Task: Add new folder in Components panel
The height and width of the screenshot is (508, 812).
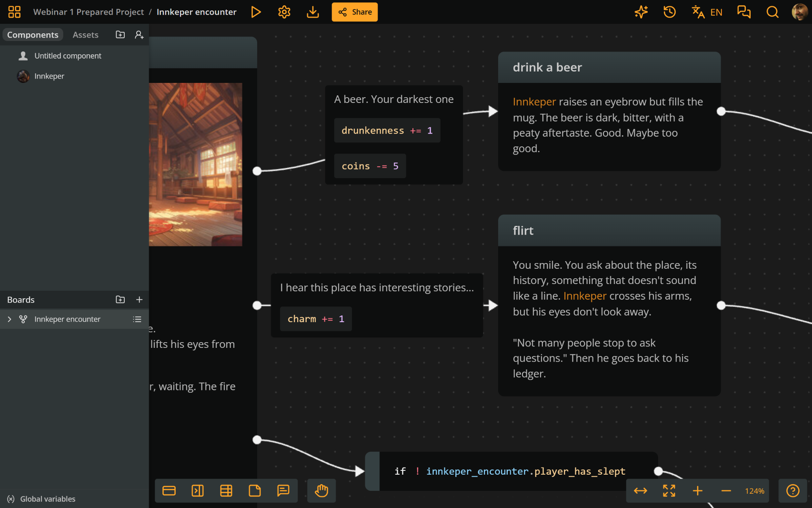Action: [120, 35]
